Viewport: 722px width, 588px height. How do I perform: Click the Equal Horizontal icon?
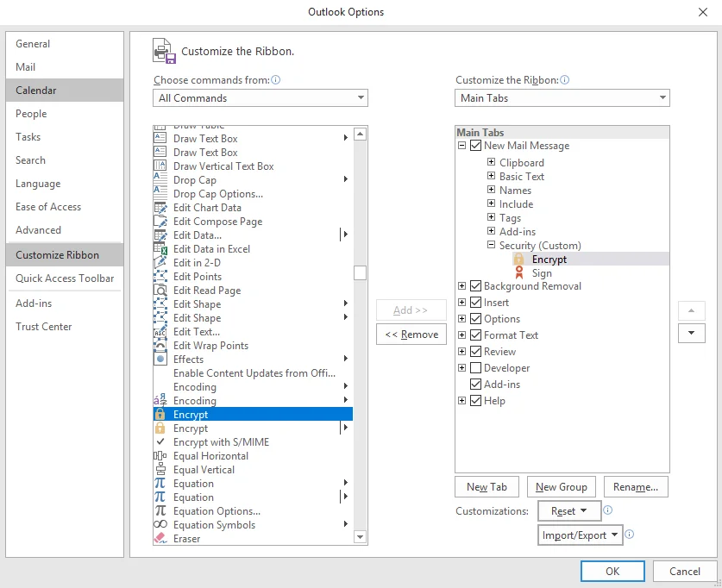(x=160, y=455)
